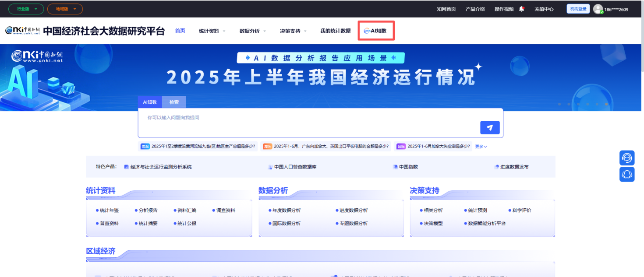Viewport: 644px width, 277px height.
Task: Click the 机构登录 button
Action: pos(578,9)
